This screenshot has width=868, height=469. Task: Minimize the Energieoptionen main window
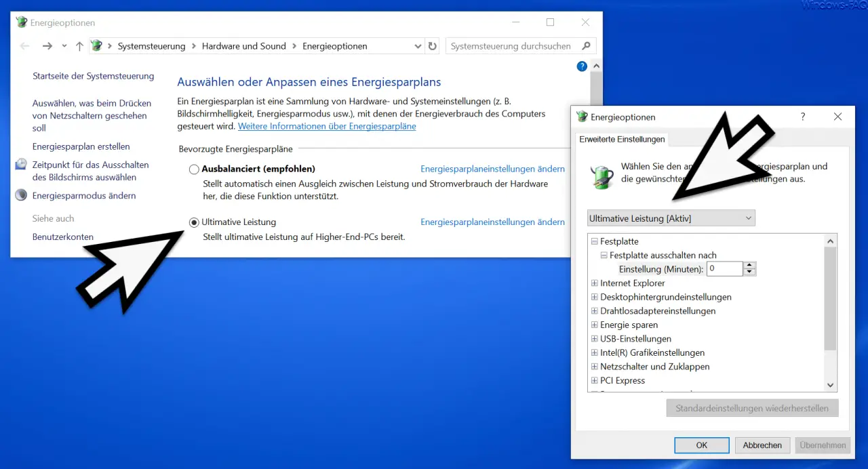pos(515,22)
